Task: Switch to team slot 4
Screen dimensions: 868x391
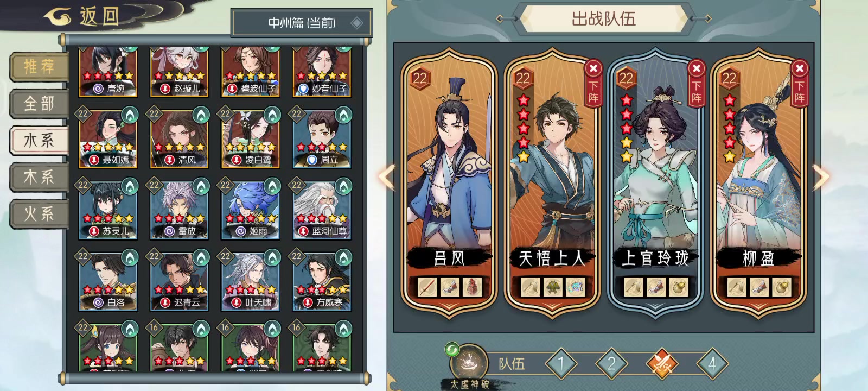Action: click(x=712, y=364)
